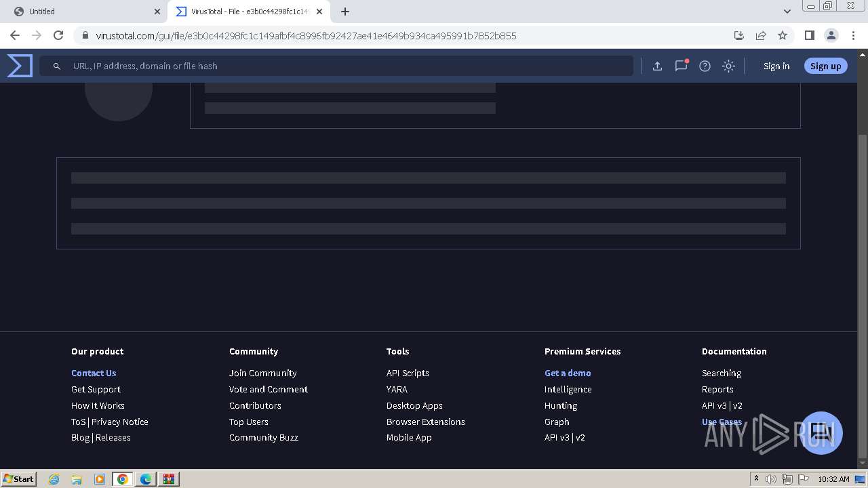Screen dimensions: 868x488
Task: Open API Scripts link
Action: 408,373
